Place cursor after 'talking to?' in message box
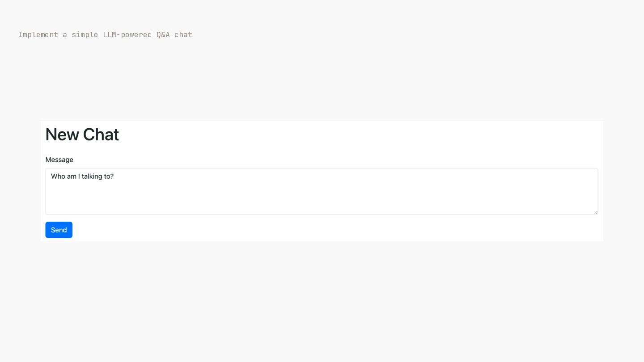Viewport: 644px width, 362px height. [114, 177]
